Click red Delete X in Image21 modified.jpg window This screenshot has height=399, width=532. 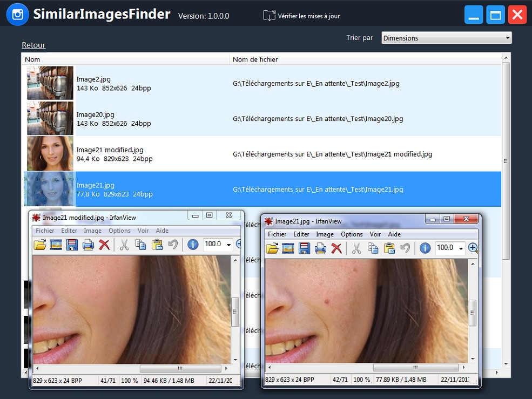pos(104,244)
